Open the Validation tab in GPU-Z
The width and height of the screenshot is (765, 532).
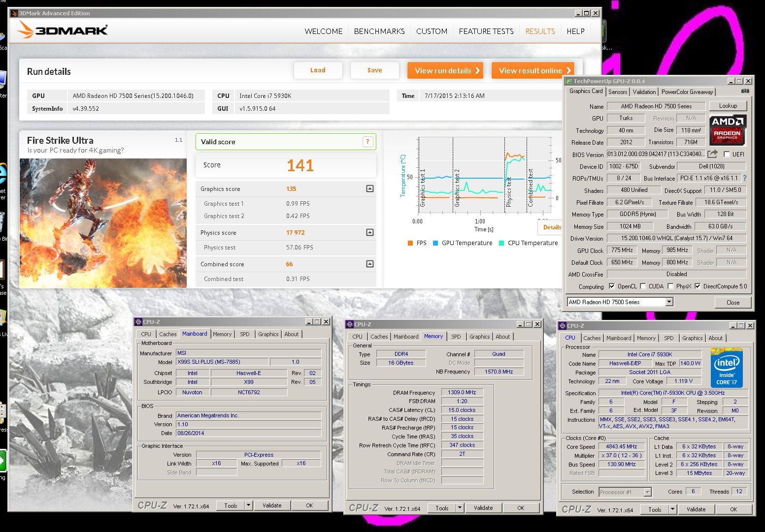point(644,92)
